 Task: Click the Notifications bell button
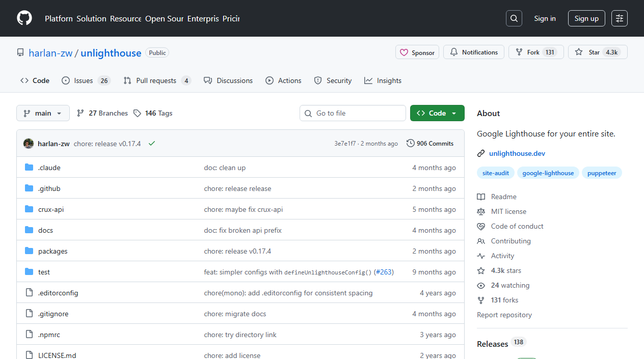pos(474,52)
